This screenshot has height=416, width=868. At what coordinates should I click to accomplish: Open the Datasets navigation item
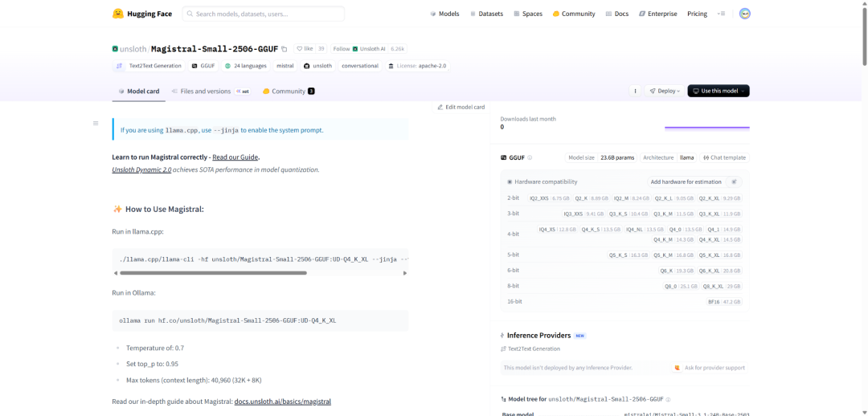pyautogui.click(x=486, y=14)
